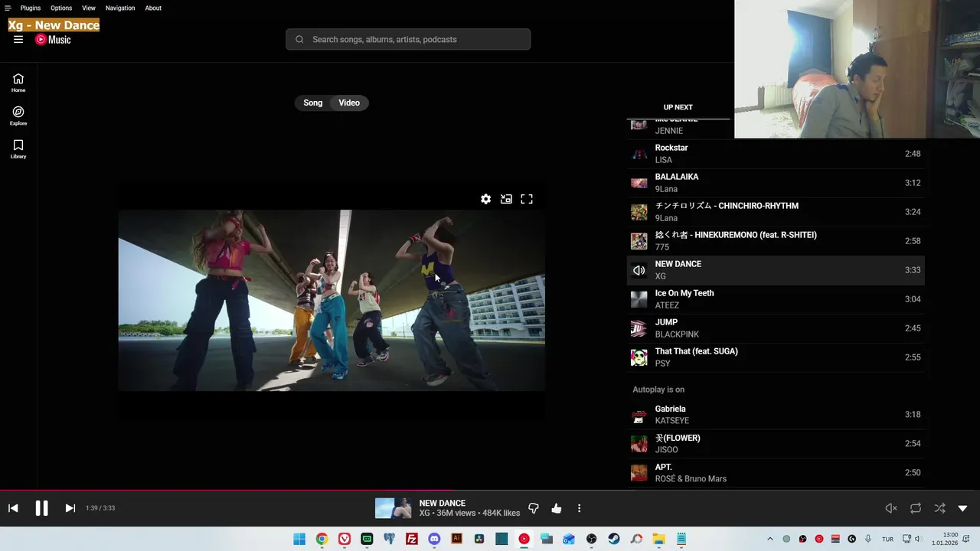Open the Navigation menu
The height and width of the screenshot is (551, 980).
tap(120, 8)
